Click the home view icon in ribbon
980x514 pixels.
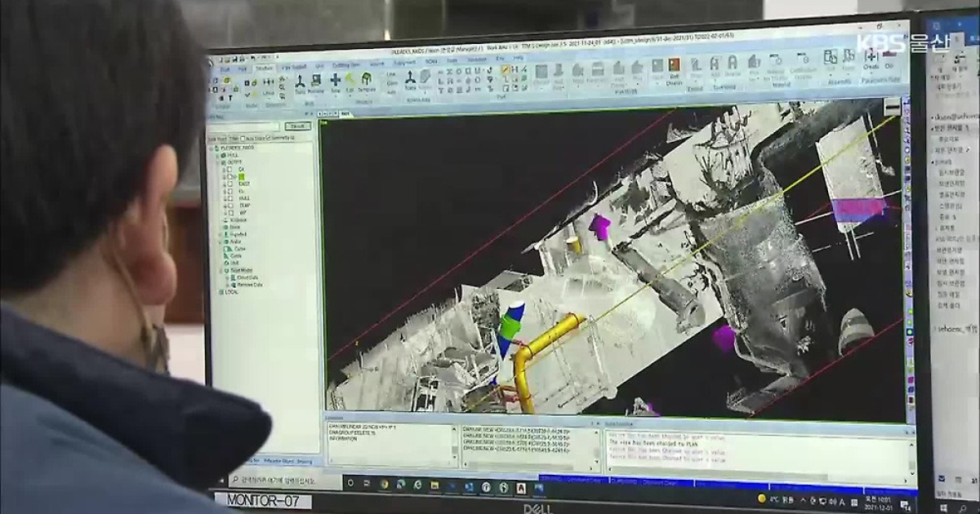283,78
